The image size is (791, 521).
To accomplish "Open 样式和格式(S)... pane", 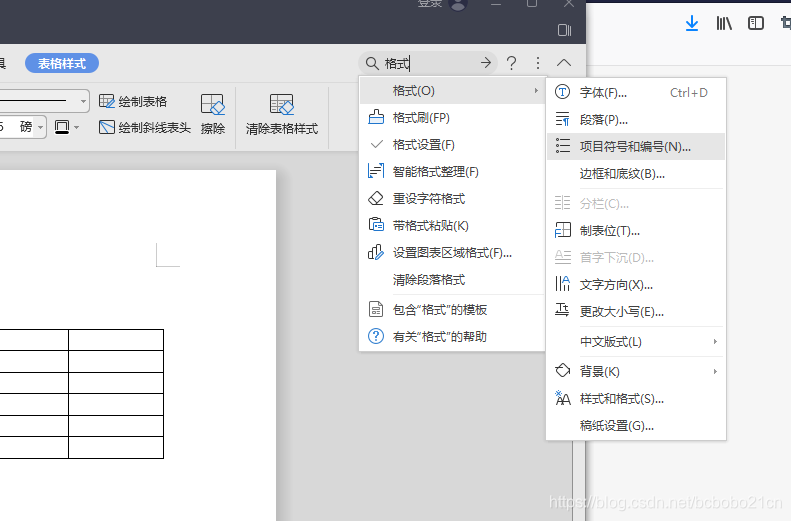I will point(636,399).
